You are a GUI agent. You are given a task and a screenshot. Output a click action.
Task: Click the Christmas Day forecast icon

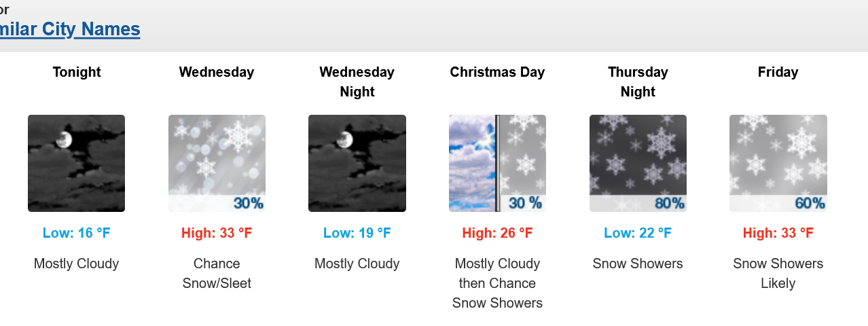click(497, 163)
